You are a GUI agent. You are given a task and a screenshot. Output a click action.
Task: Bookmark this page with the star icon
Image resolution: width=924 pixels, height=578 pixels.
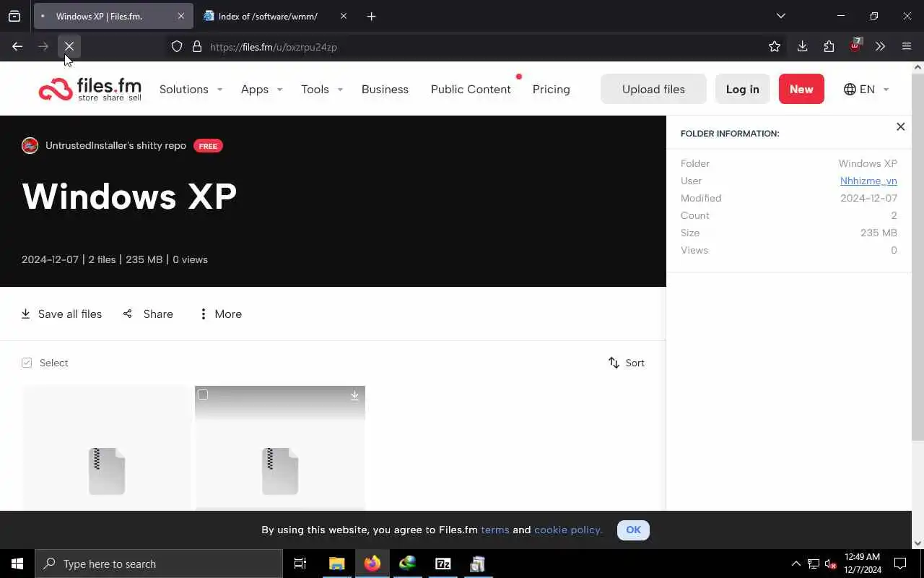775,46
